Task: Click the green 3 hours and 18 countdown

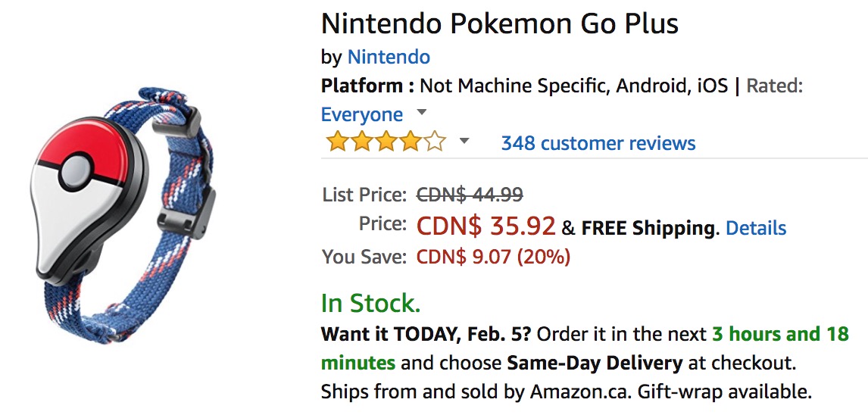Action: (x=779, y=334)
